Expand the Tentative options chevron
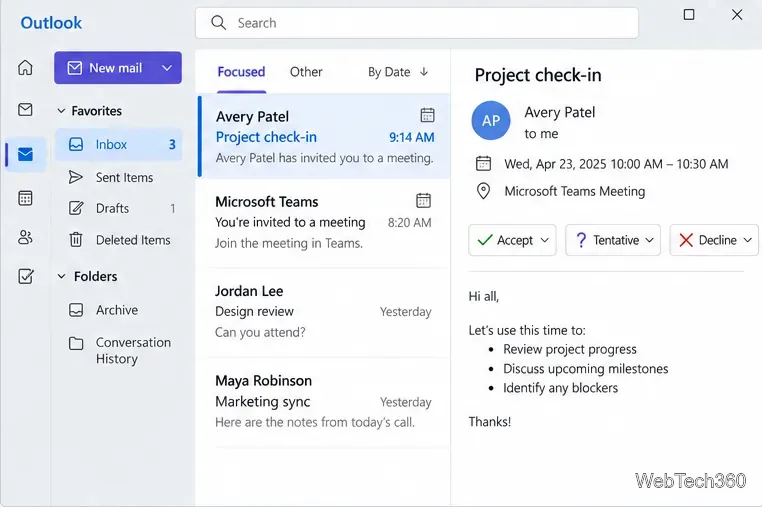The width and height of the screenshot is (762, 507). [649, 240]
